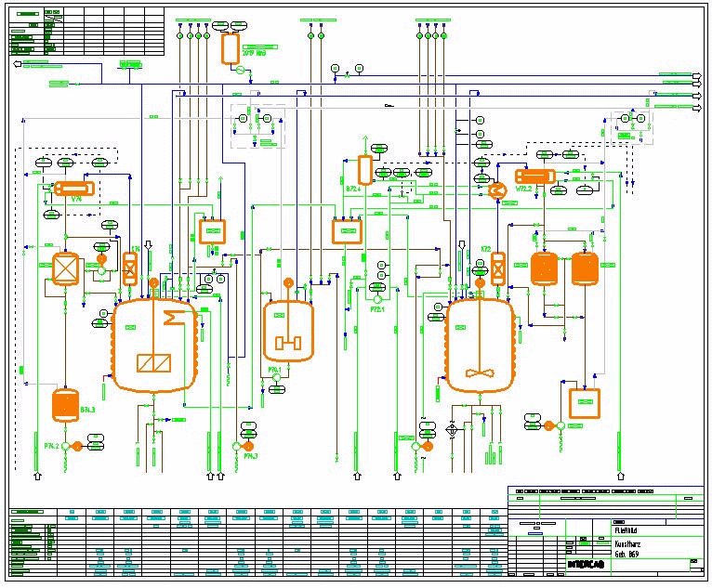Select the Fließbild heading in the title block

(x=626, y=530)
